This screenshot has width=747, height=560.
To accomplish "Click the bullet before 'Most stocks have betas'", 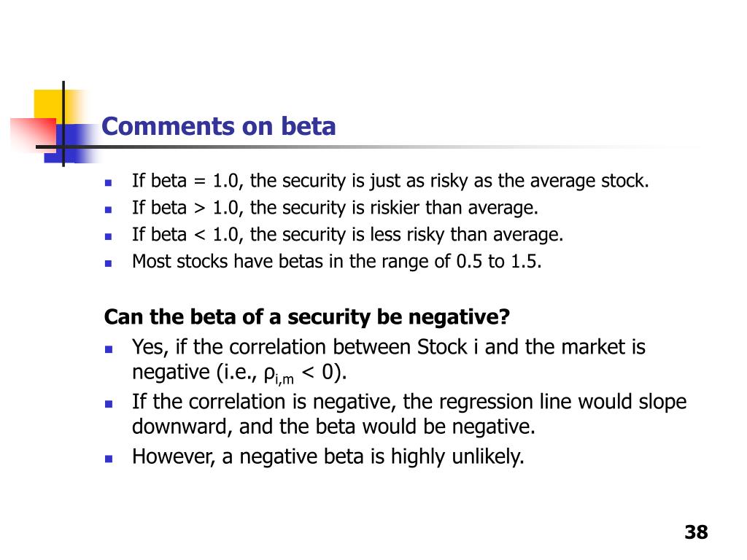I will [109, 263].
